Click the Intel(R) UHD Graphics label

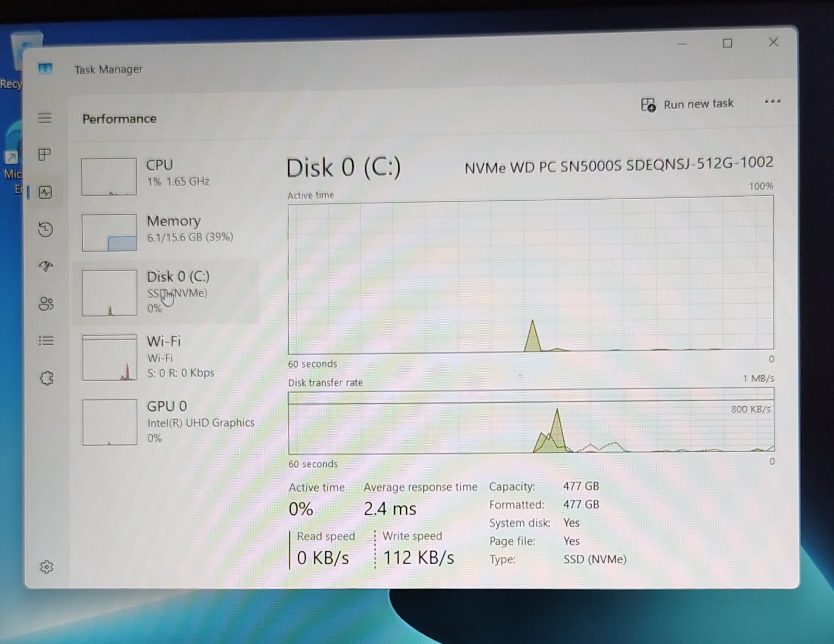point(201,422)
